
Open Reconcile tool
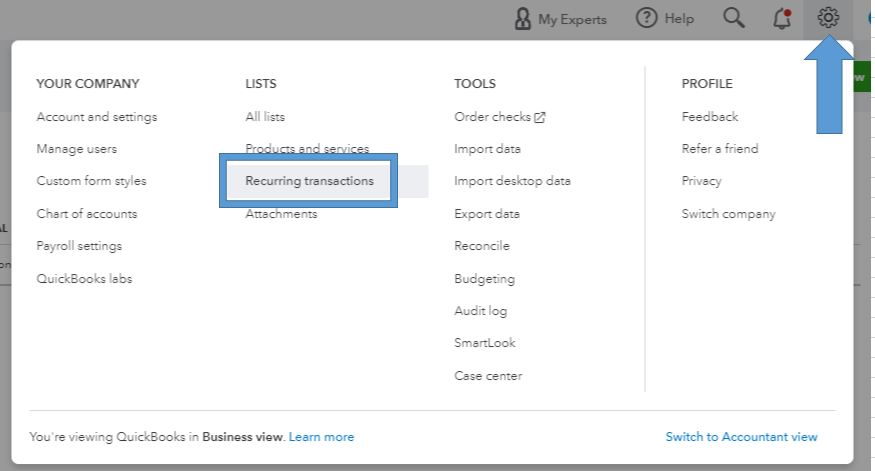pos(481,246)
